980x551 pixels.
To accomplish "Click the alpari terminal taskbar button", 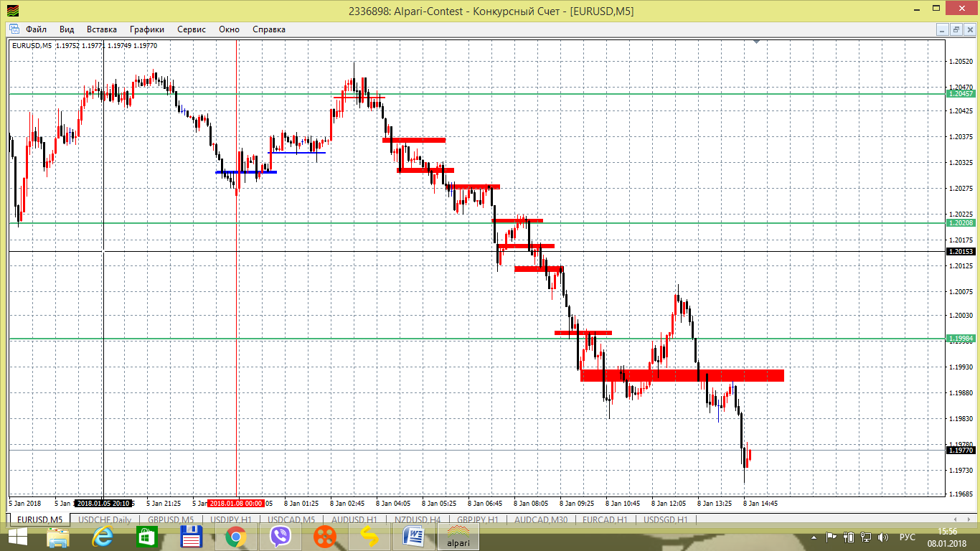I will click(459, 537).
